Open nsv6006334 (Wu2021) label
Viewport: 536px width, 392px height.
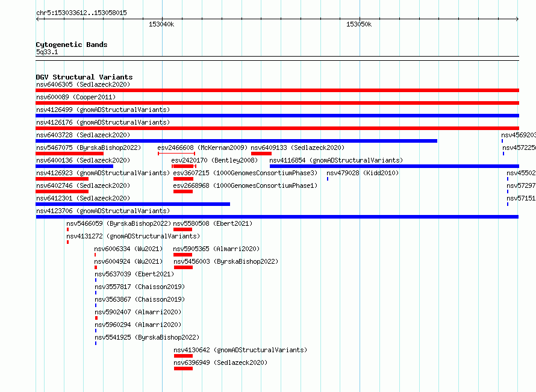click(128, 249)
